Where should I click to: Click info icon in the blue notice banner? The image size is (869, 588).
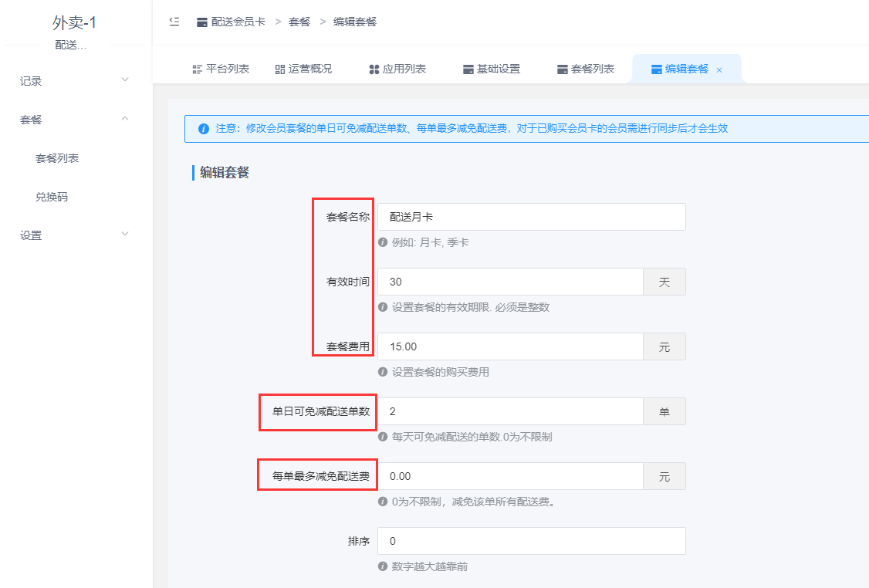coord(204,129)
